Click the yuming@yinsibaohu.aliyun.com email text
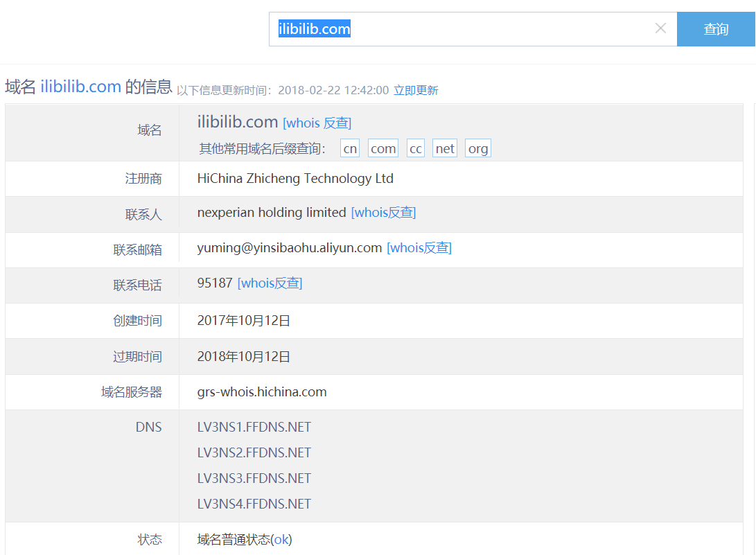This screenshot has width=756, height=555. click(289, 248)
